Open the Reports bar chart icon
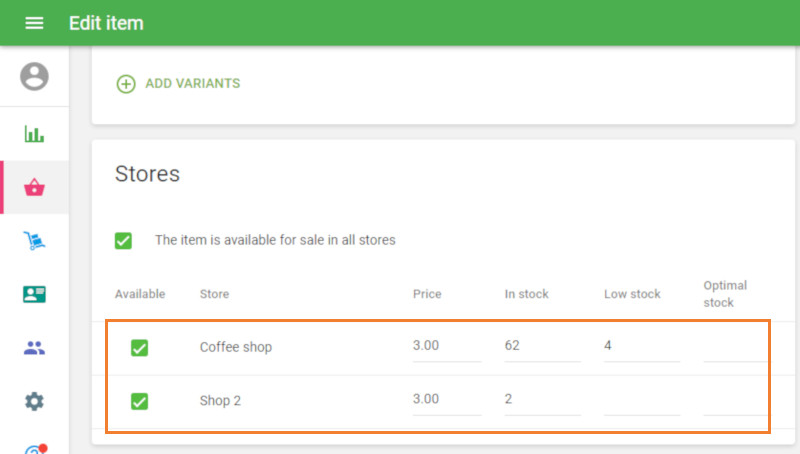 pyautogui.click(x=34, y=134)
